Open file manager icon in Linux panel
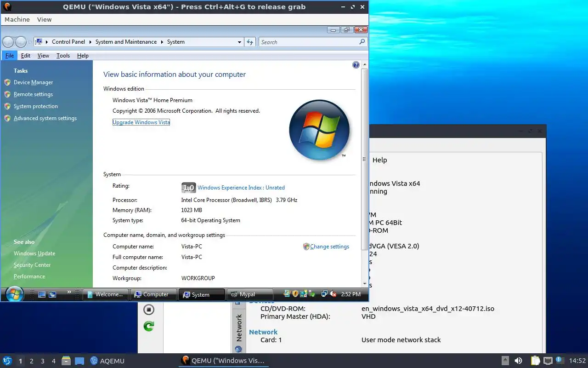The width and height of the screenshot is (588, 368). click(x=66, y=361)
